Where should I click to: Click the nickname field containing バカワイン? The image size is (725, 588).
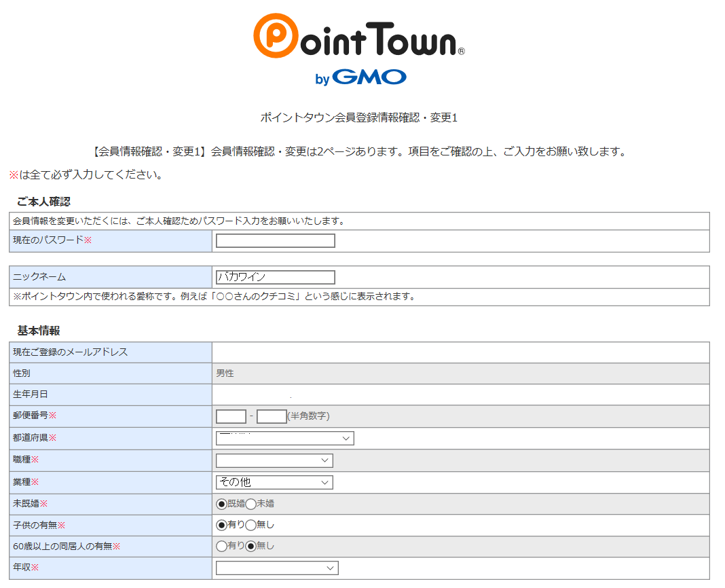point(275,277)
